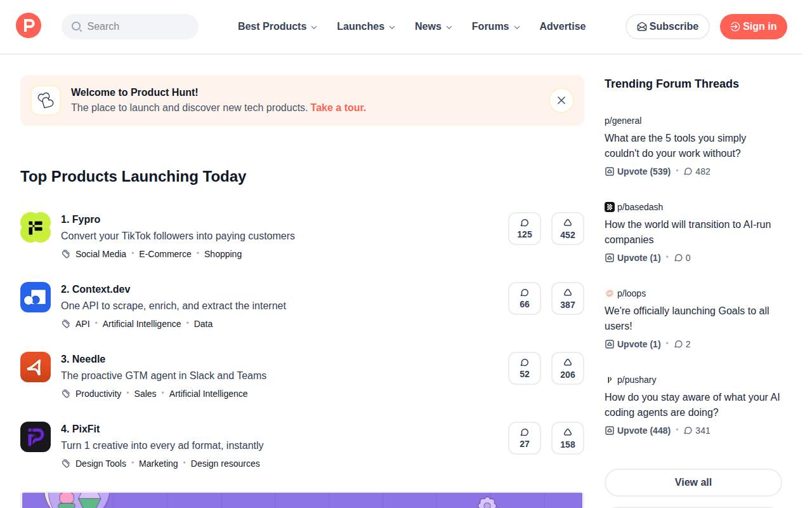Open the Context.dev product title

coord(95,289)
